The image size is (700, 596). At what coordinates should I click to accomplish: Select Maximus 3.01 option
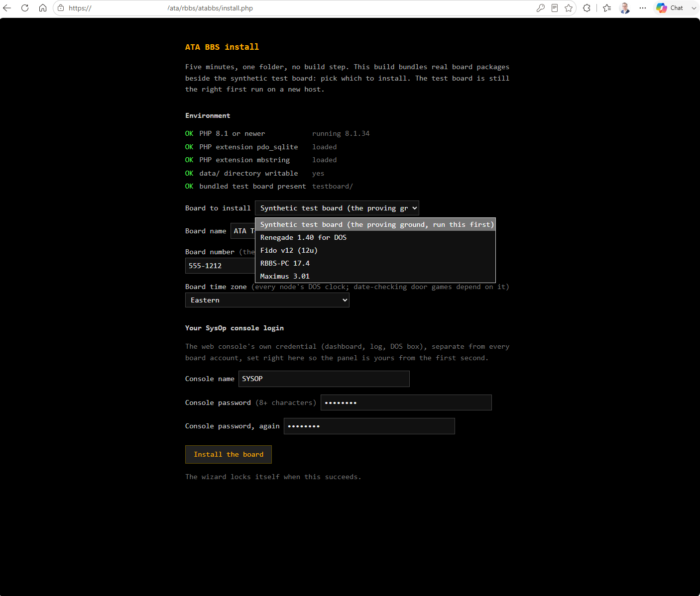point(375,276)
